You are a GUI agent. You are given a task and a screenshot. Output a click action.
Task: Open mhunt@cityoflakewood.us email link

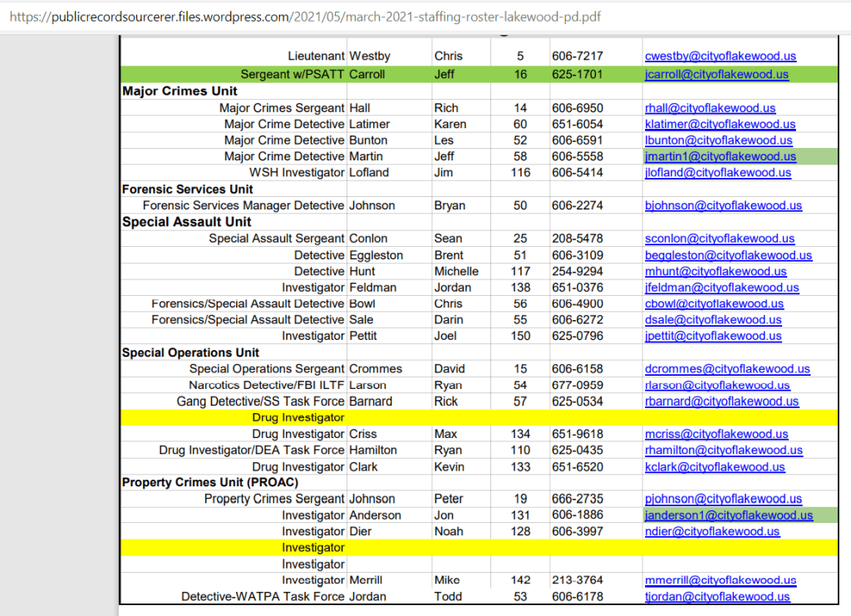(x=715, y=271)
